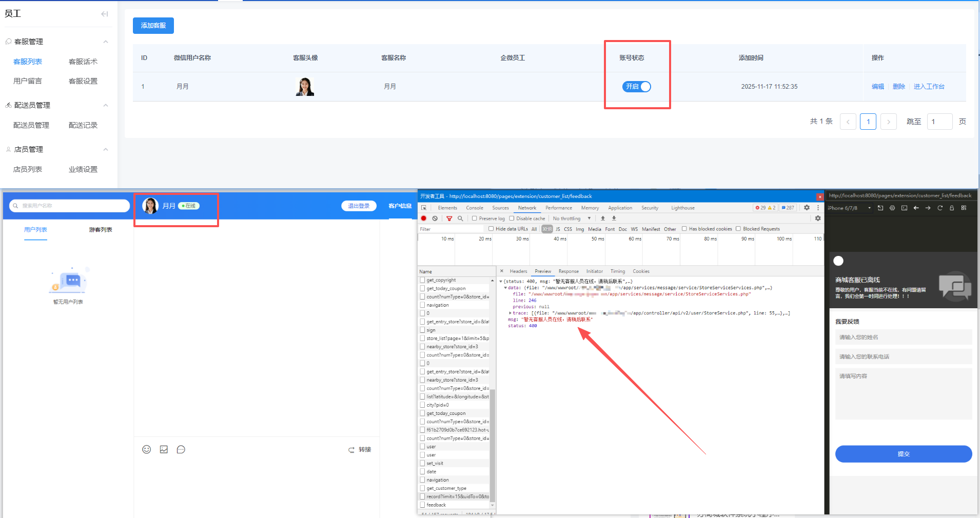This screenshot has width=980, height=518.
Task: Click the DevTools record network log button
Action: point(424,218)
